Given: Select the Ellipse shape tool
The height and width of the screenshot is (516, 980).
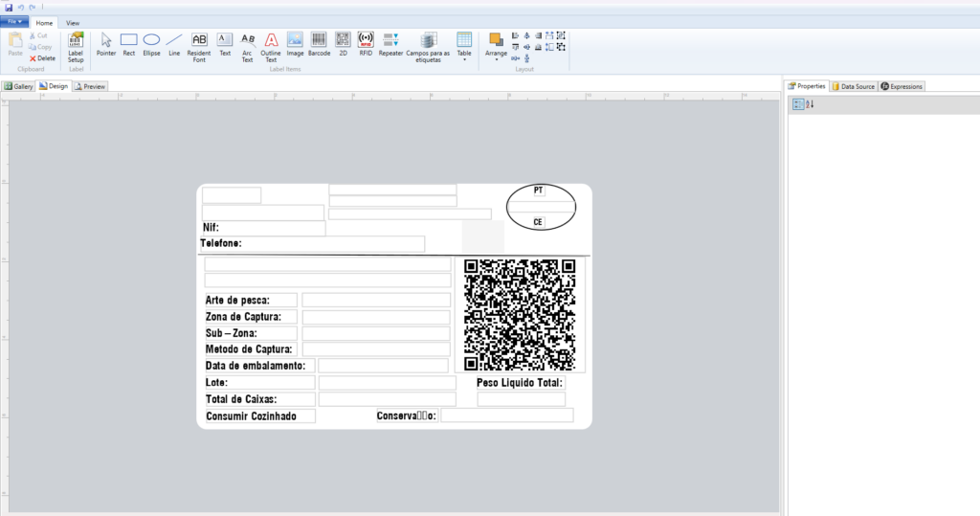Looking at the screenshot, I should (x=151, y=45).
